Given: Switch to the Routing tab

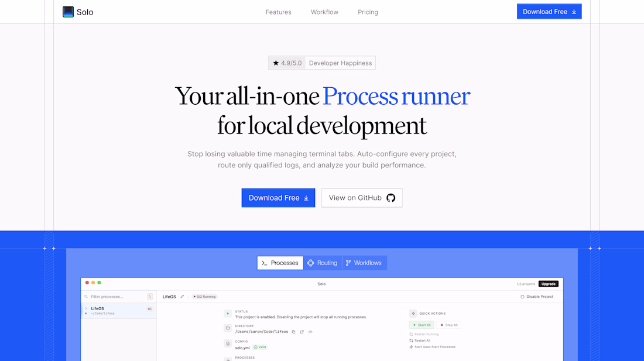Looking at the screenshot, I should [323, 263].
